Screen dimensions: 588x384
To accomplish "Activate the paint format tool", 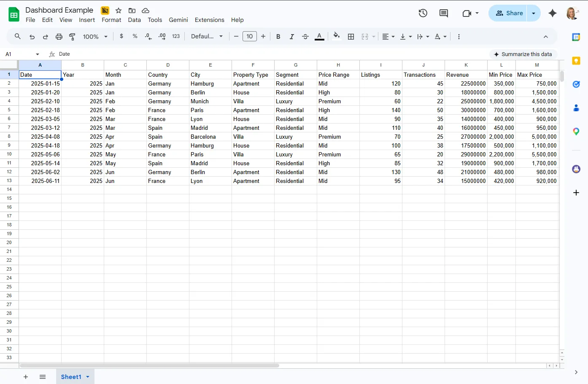I will pos(73,37).
